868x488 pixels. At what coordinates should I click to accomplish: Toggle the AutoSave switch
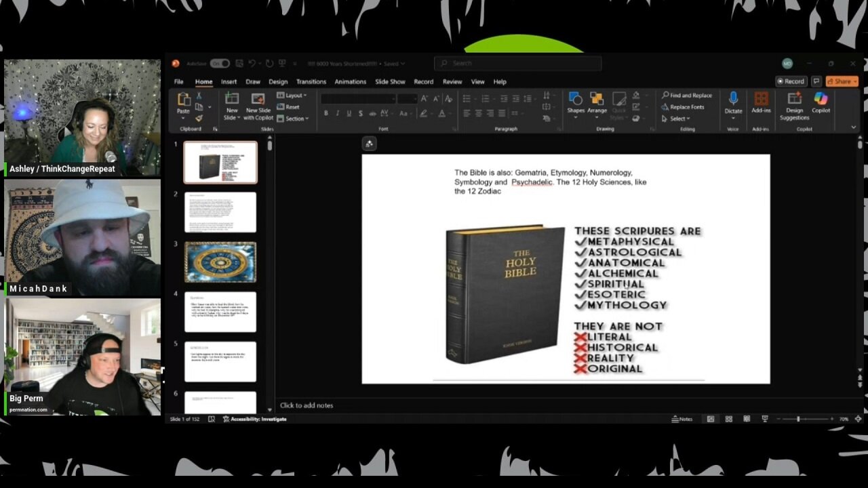220,64
